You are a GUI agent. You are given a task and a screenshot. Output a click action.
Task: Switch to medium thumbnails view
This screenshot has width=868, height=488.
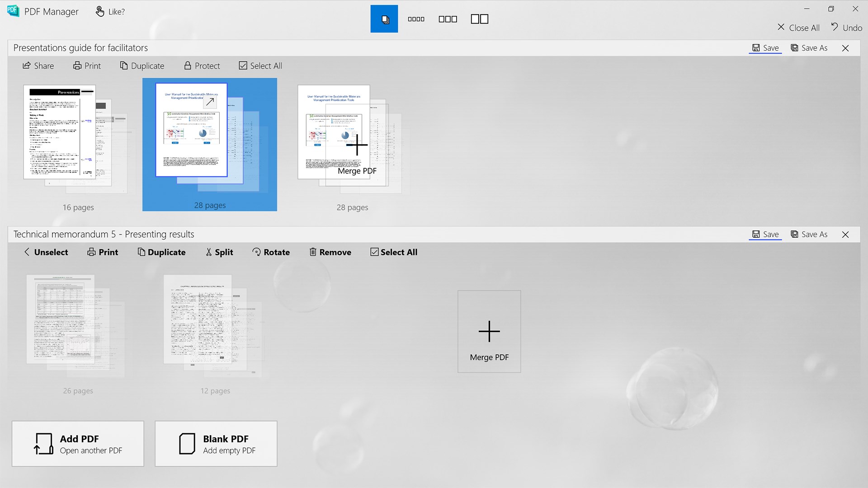point(448,19)
